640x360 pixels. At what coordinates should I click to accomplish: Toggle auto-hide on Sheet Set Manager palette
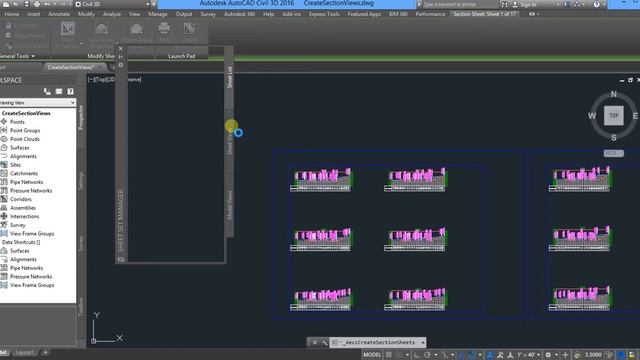tap(120, 57)
